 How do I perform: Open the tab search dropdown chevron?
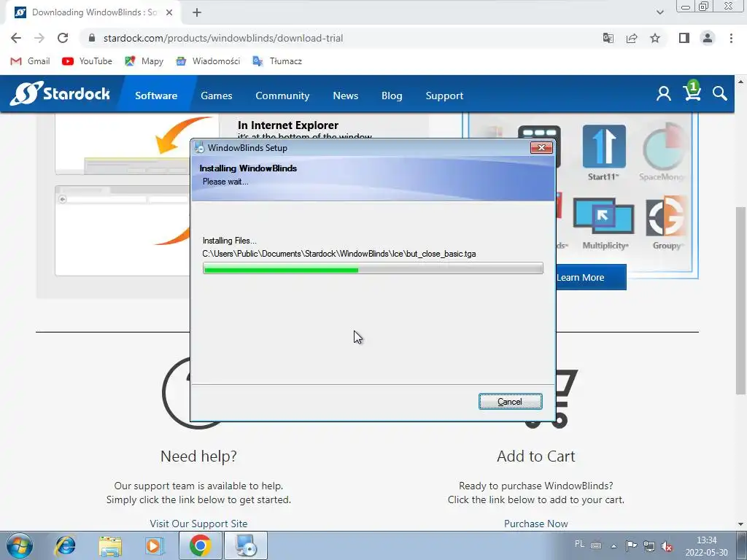tap(659, 12)
